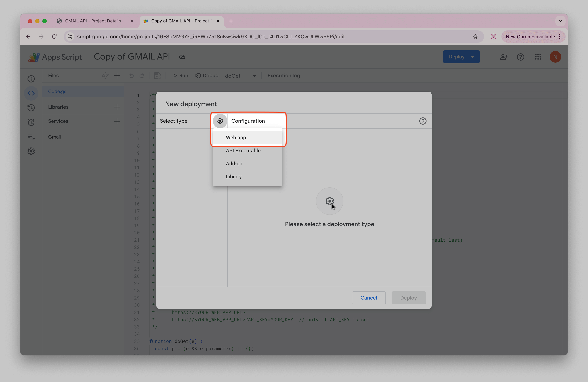Open Project History icon in sidebar
The width and height of the screenshot is (588, 382).
pos(31,108)
